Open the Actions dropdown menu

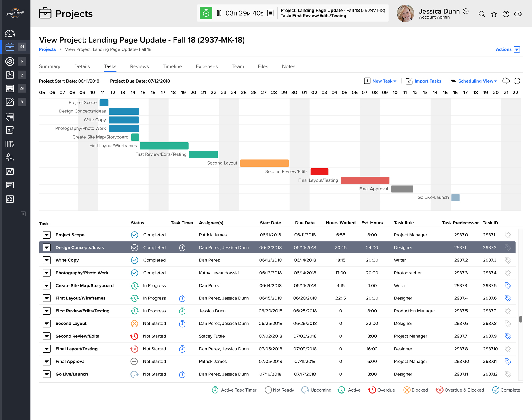point(508,49)
